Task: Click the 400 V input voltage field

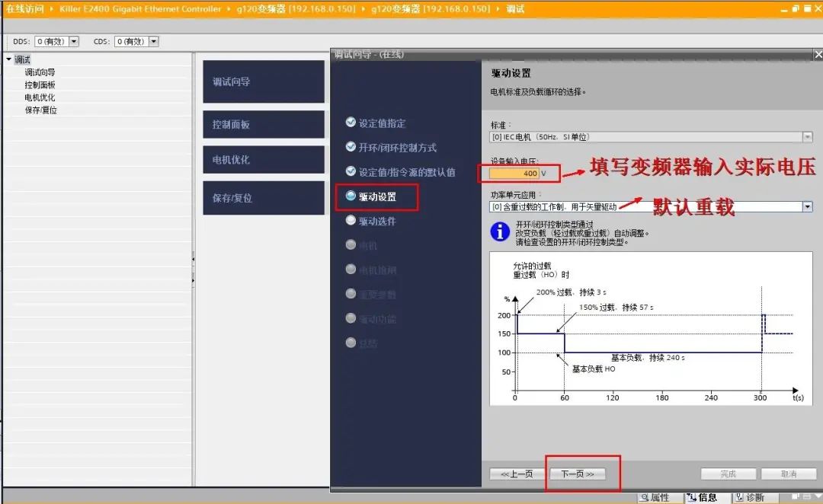Action: (514, 173)
